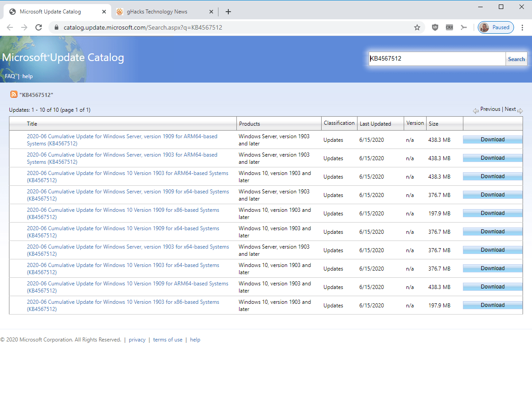Select the Microsoft Update Catalog tab
The image size is (532, 407).
pos(57,12)
